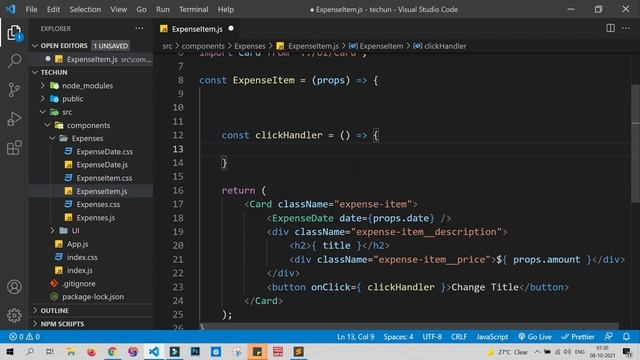Open the notifications bell icon
Screen dimensions: 640x360
pyautogui.click(x=626, y=337)
